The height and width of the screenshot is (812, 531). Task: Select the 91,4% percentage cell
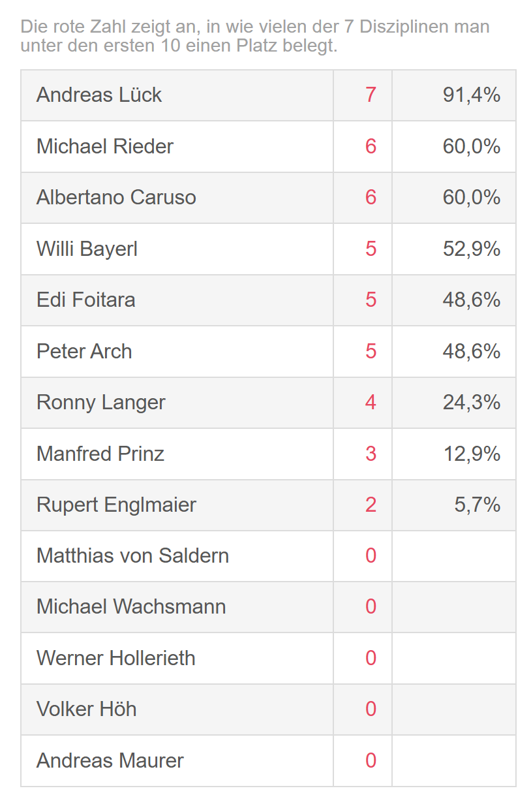tap(471, 95)
